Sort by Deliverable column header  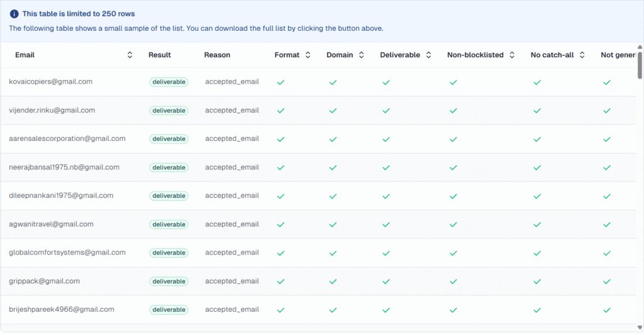(400, 55)
